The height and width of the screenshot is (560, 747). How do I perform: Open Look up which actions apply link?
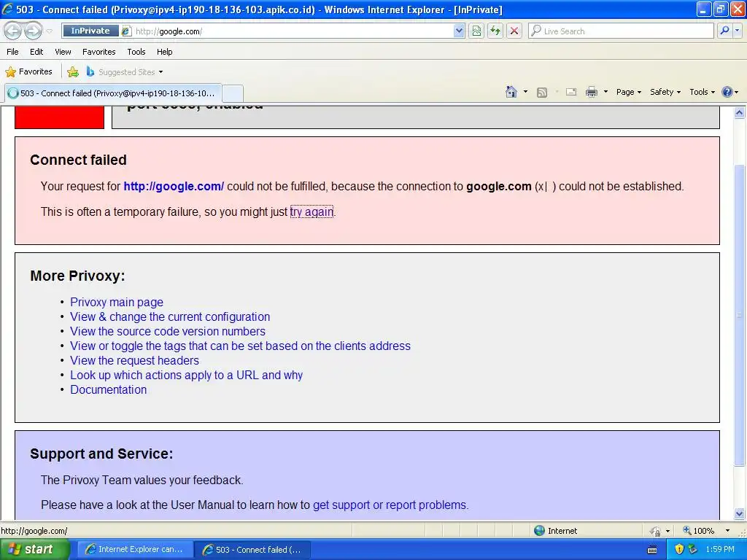[x=186, y=376]
